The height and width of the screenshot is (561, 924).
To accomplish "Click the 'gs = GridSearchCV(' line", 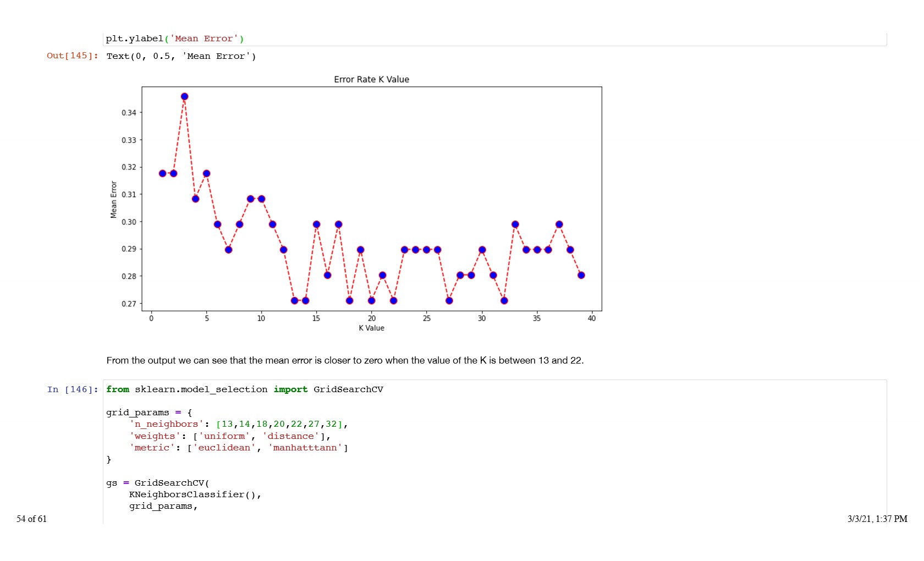I will pos(157,483).
